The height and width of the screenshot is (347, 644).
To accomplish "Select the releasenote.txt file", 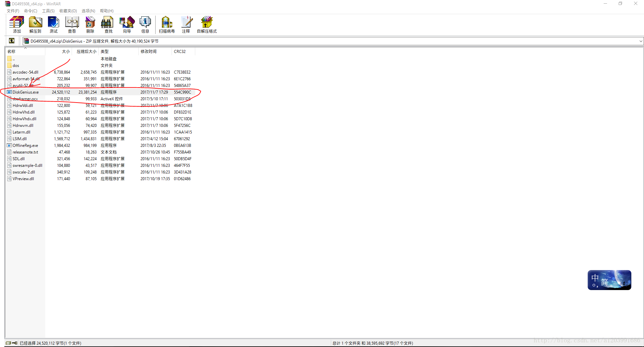I will point(25,152).
